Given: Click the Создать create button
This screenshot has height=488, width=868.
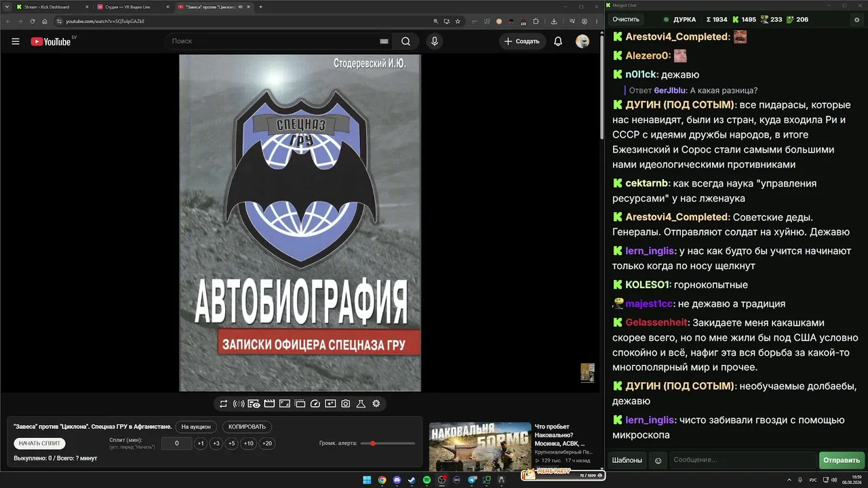Looking at the screenshot, I should tap(522, 41).
